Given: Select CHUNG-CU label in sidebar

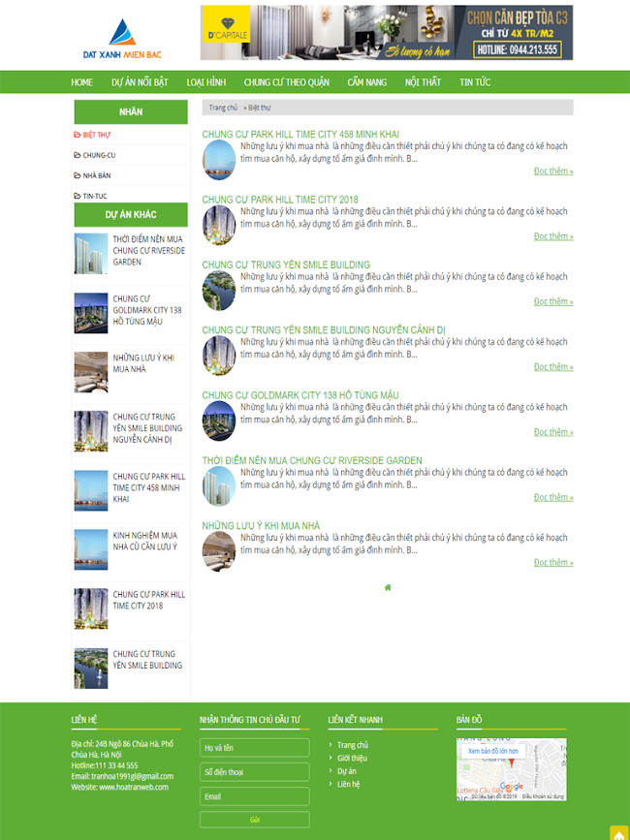Looking at the screenshot, I should pyautogui.click(x=99, y=155).
